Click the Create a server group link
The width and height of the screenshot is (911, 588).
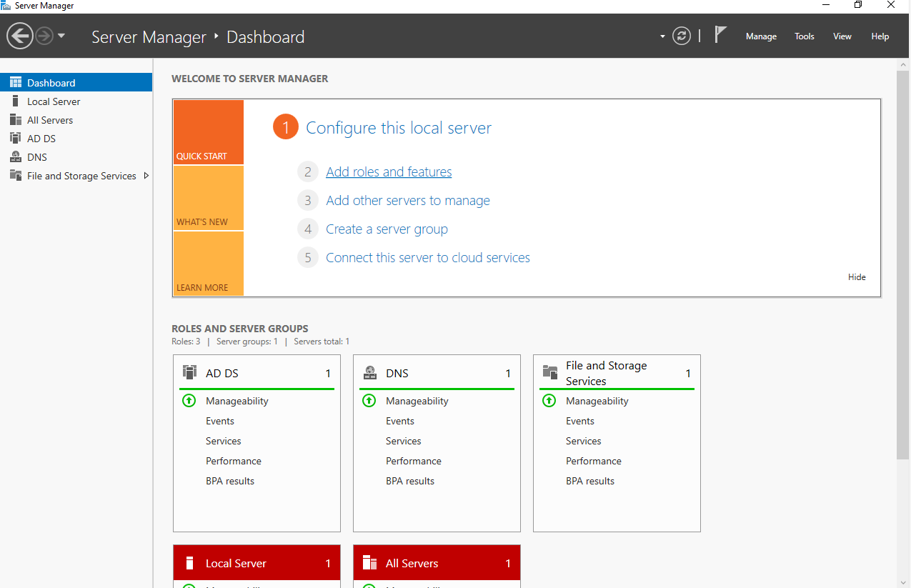387,229
